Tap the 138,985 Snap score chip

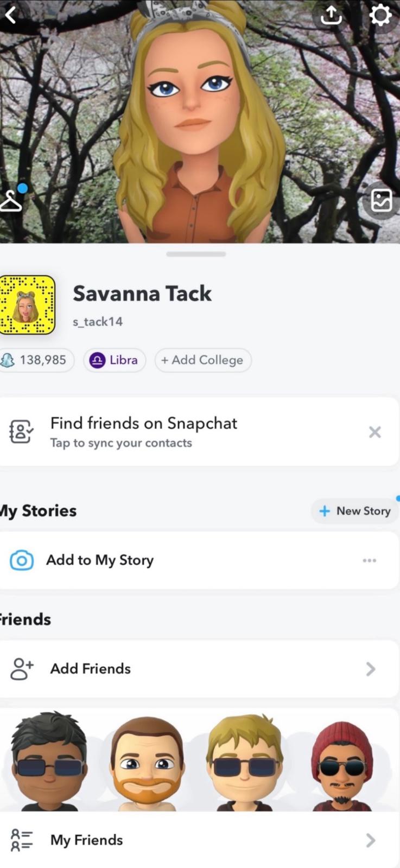point(36,360)
